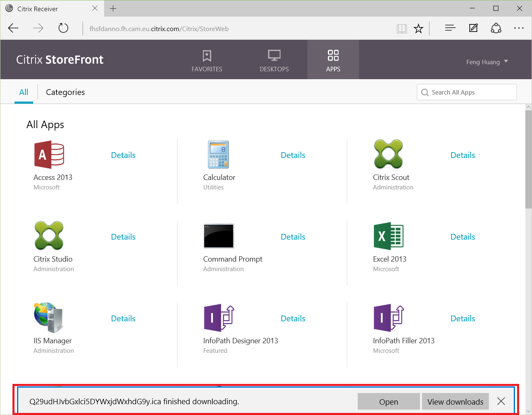Launch InfoPath Designer 2013 icon
Viewport: 532px width, 415px height.
pos(218,318)
